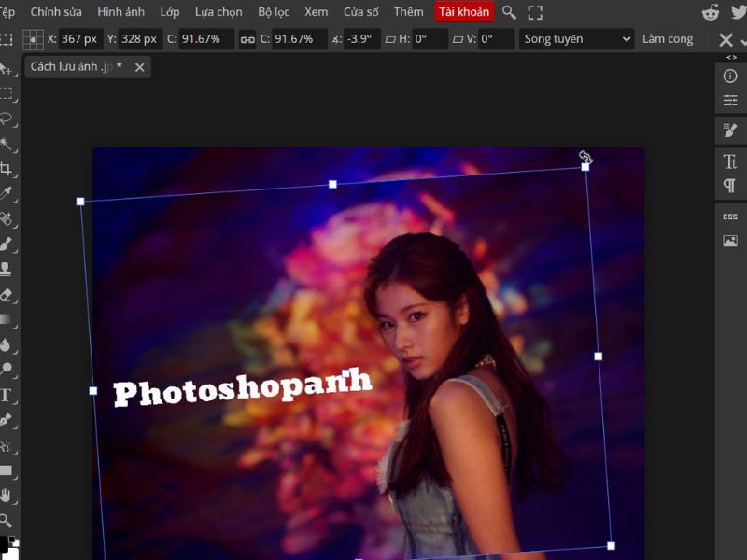This screenshot has width=747, height=560.
Task: Select the Blur tool
Action: point(6,344)
